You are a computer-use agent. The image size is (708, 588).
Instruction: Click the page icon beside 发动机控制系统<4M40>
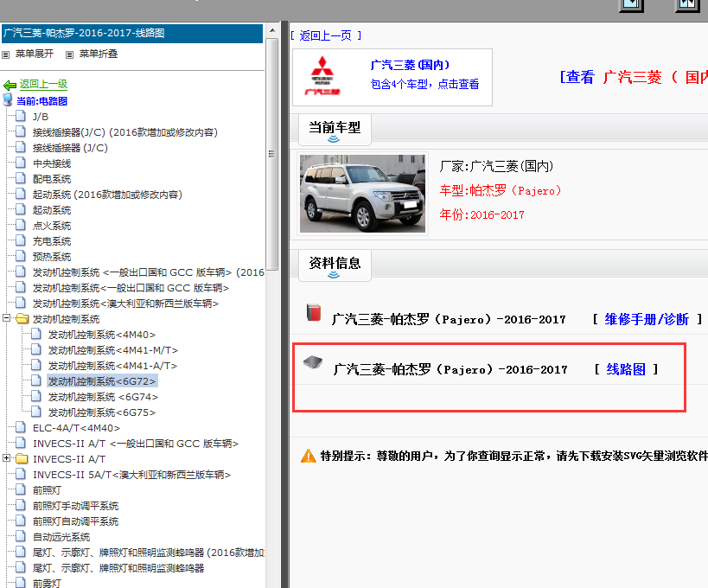coord(36,334)
